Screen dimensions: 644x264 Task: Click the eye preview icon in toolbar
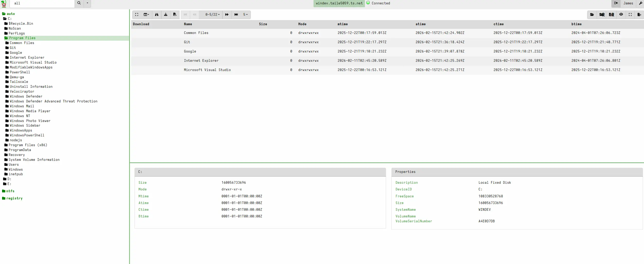[x=621, y=15]
